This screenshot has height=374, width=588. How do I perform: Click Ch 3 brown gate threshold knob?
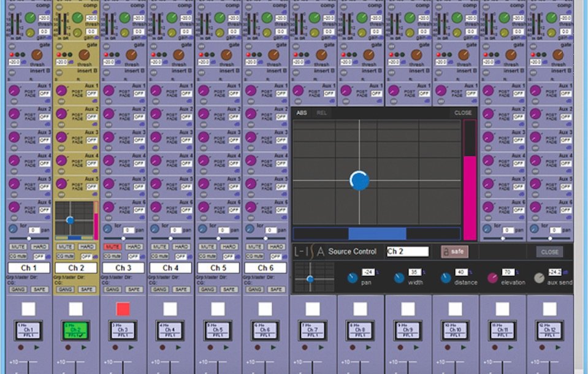point(131,55)
